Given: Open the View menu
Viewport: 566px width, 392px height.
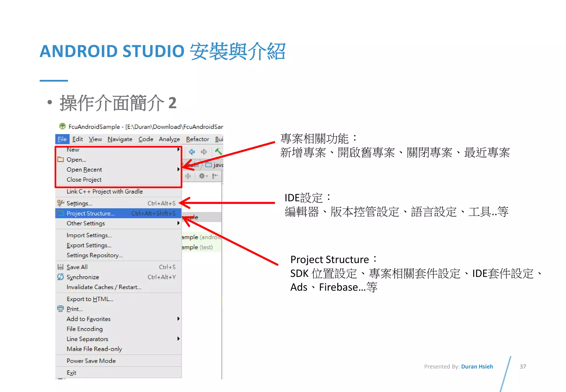Looking at the screenshot, I should point(95,139).
